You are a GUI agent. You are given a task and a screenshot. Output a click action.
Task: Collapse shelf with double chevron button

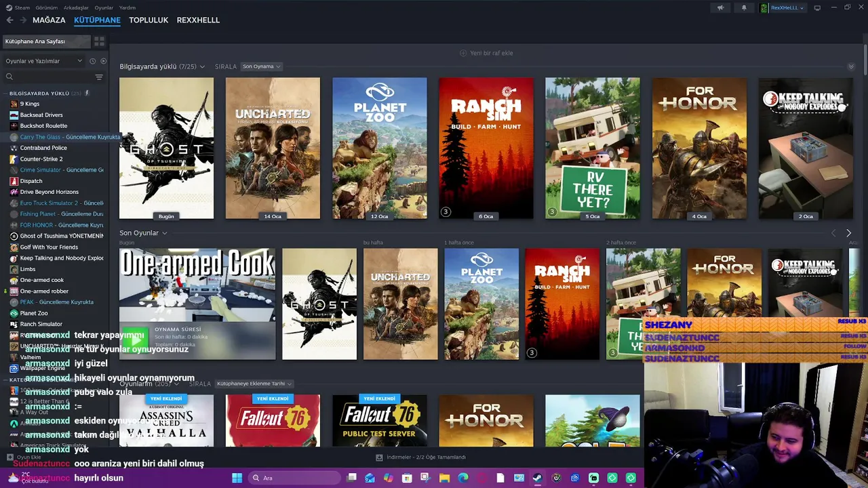pyautogui.click(x=851, y=66)
